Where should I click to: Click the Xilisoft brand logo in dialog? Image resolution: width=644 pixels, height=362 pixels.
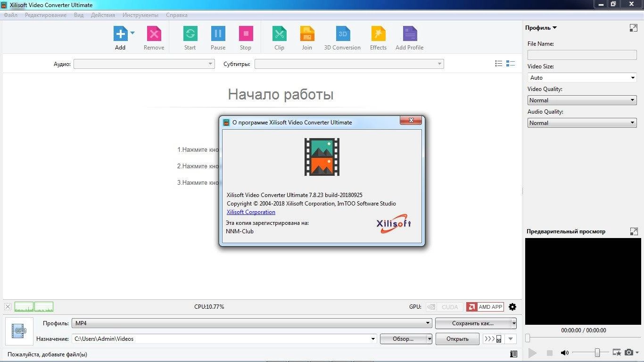394,223
